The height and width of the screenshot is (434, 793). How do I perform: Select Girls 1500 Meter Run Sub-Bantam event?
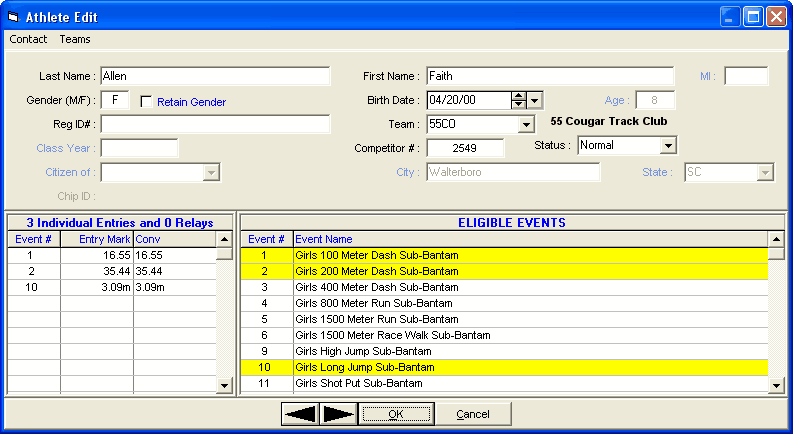(x=504, y=319)
